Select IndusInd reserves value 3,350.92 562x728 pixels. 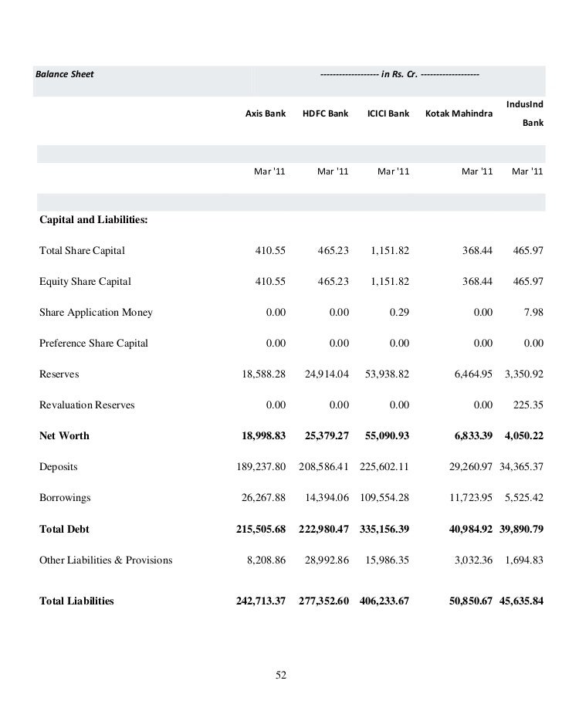[x=524, y=374]
